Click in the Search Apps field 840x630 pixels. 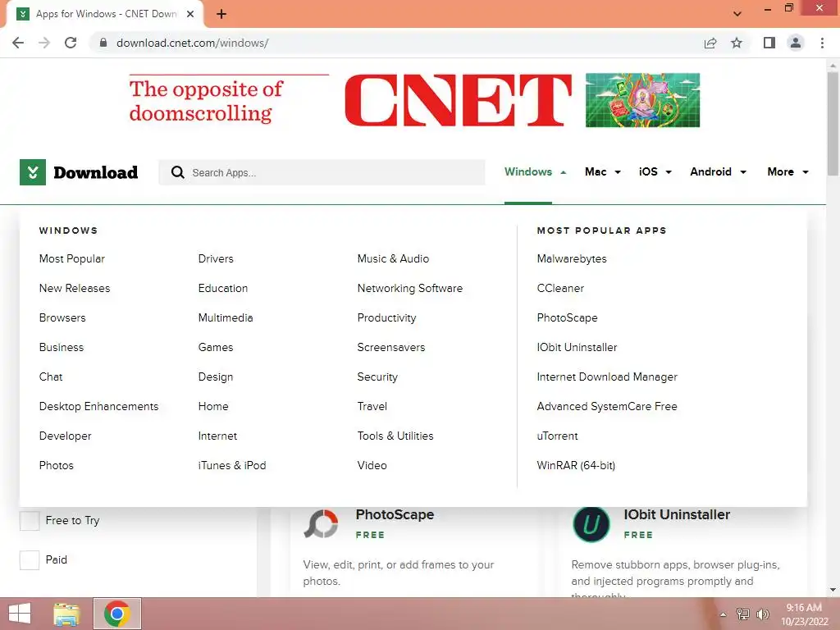click(x=322, y=172)
